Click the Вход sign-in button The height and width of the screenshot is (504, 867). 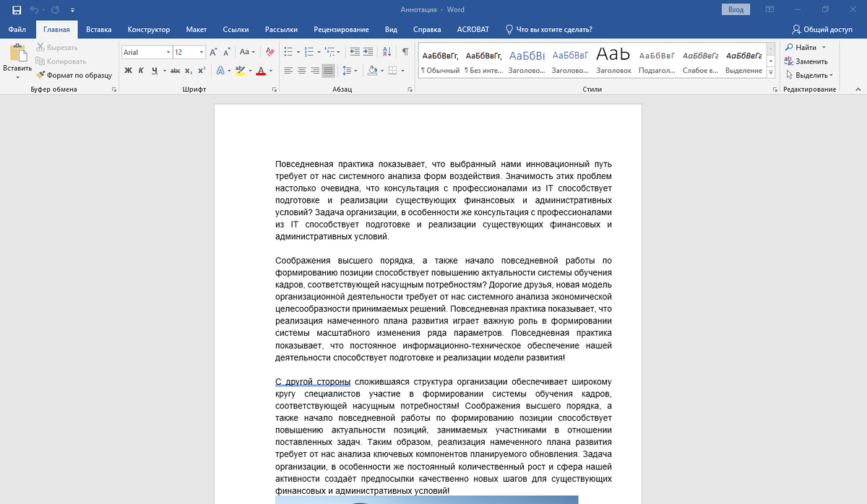tap(736, 9)
